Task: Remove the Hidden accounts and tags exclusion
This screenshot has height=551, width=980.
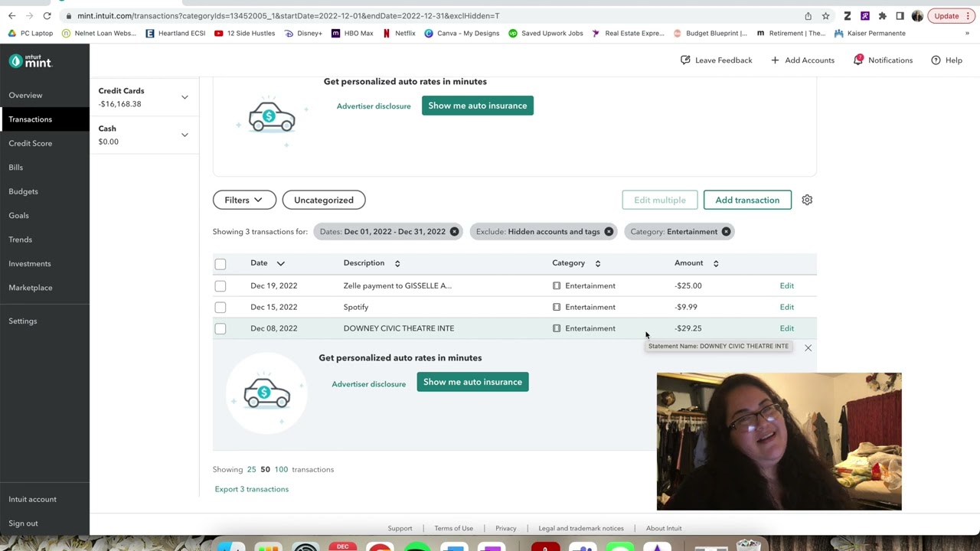Action: pos(609,232)
